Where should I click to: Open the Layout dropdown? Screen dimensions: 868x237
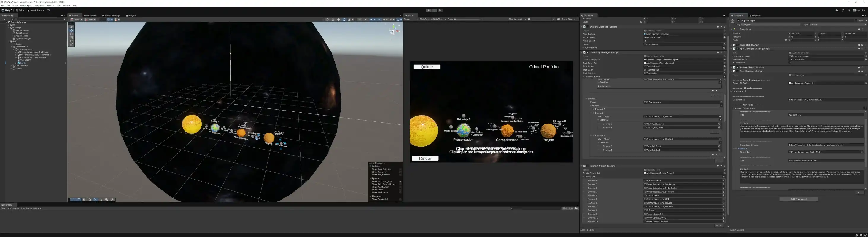pos(859,10)
